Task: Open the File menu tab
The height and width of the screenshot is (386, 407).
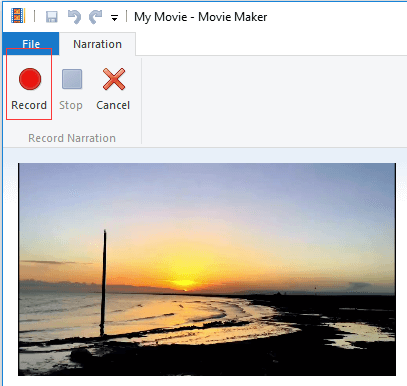Action: click(x=31, y=44)
